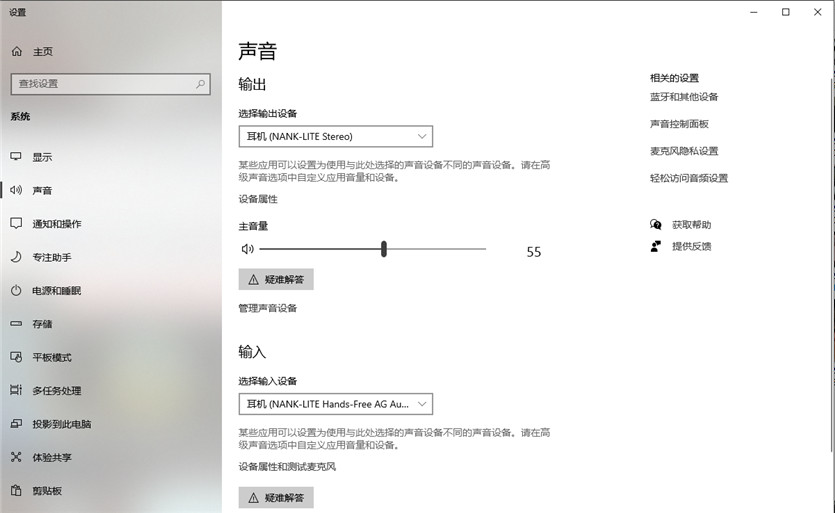Click the 平板模式 tablet icon
The width and height of the screenshot is (835, 513).
point(16,357)
